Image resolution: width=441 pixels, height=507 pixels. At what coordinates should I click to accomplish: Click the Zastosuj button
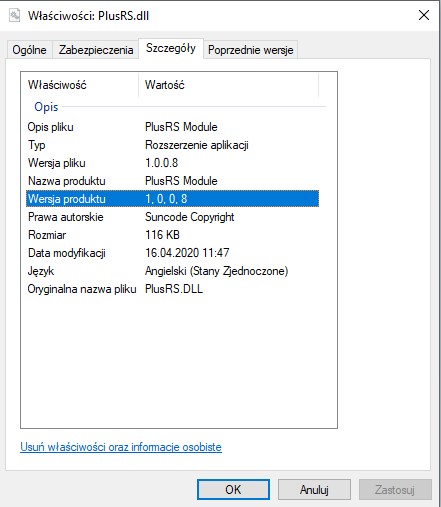coord(395,490)
